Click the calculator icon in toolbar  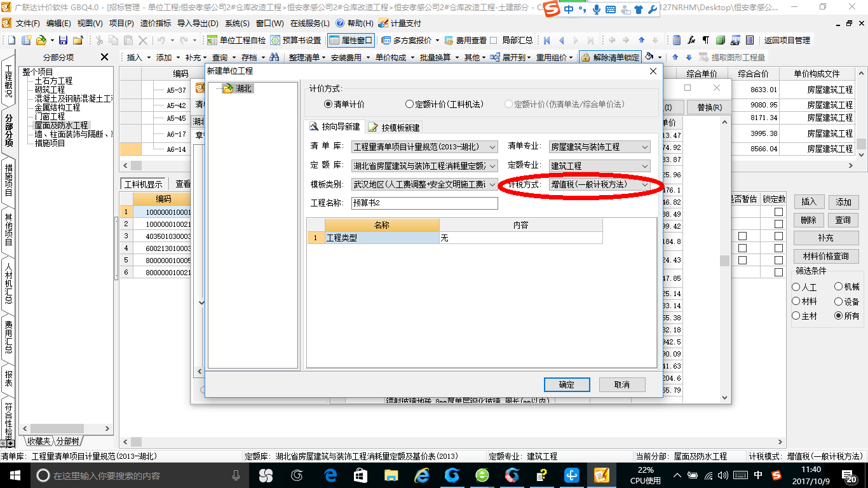point(677,40)
